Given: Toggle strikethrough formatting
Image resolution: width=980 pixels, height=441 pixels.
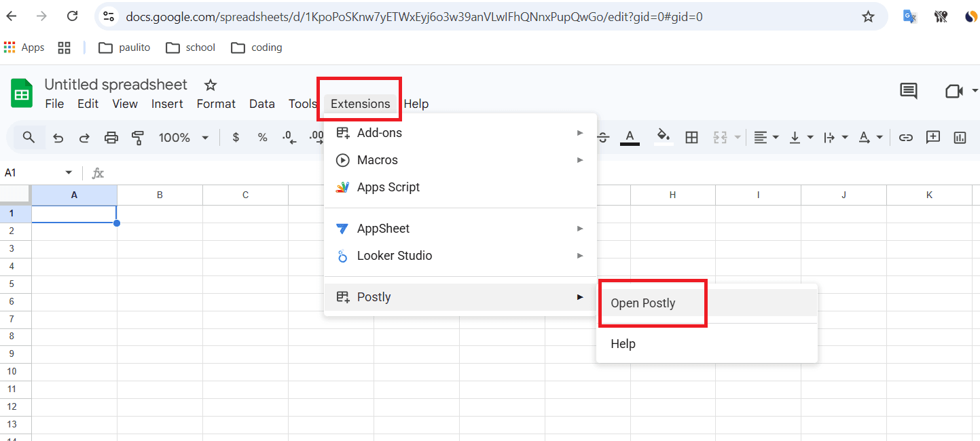Looking at the screenshot, I should click(x=603, y=137).
